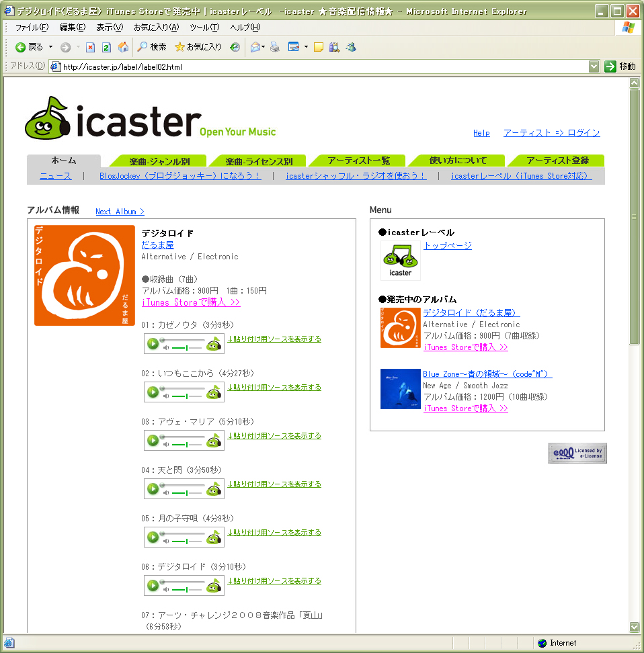Click seek bar on track 05 player

[183, 533]
